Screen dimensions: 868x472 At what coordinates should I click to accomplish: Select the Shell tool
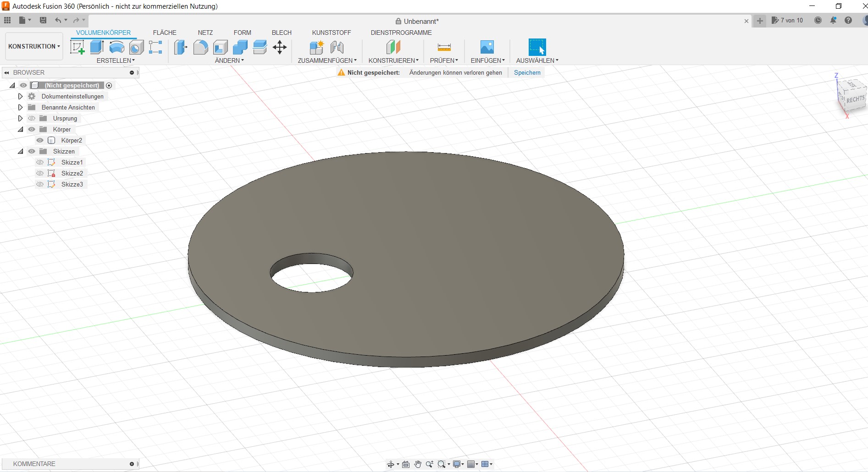(x=221, y=47)
